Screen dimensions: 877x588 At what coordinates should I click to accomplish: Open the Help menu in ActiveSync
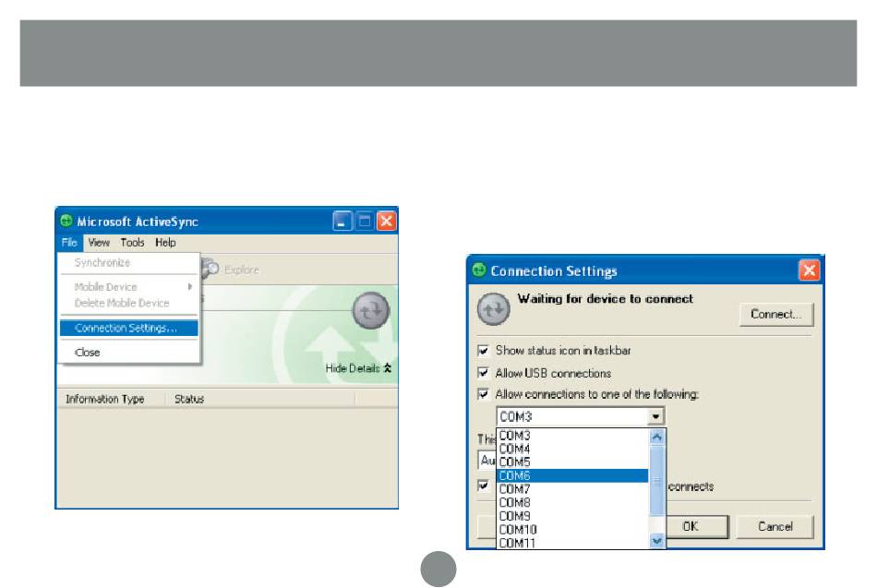pos(165,242)
